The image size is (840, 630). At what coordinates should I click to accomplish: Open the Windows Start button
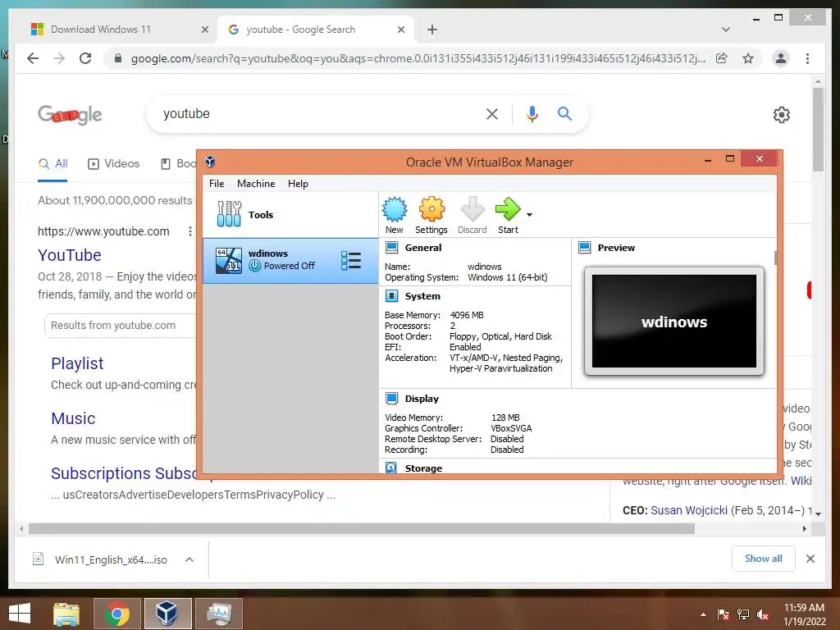(x=20, y=614)
